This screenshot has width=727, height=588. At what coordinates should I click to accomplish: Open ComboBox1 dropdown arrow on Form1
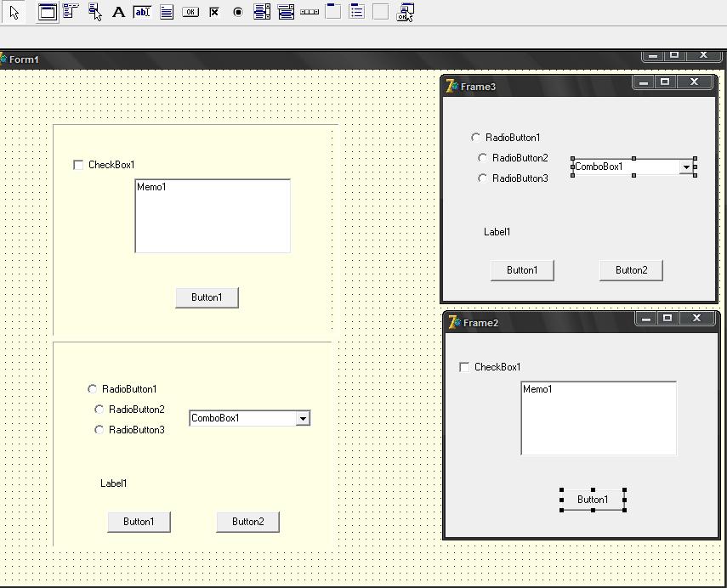pyautogui.click(x=303, y=418)
